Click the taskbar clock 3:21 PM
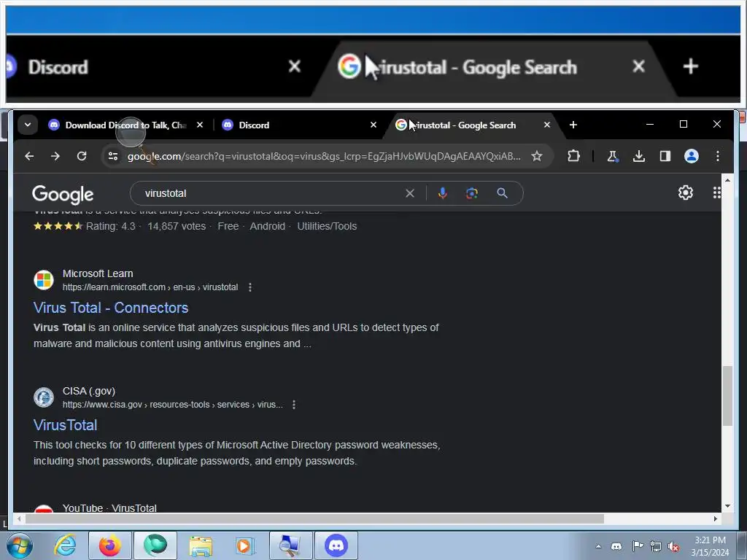The width and height of the screenshot is (747, 560). (x=710, y=540)
